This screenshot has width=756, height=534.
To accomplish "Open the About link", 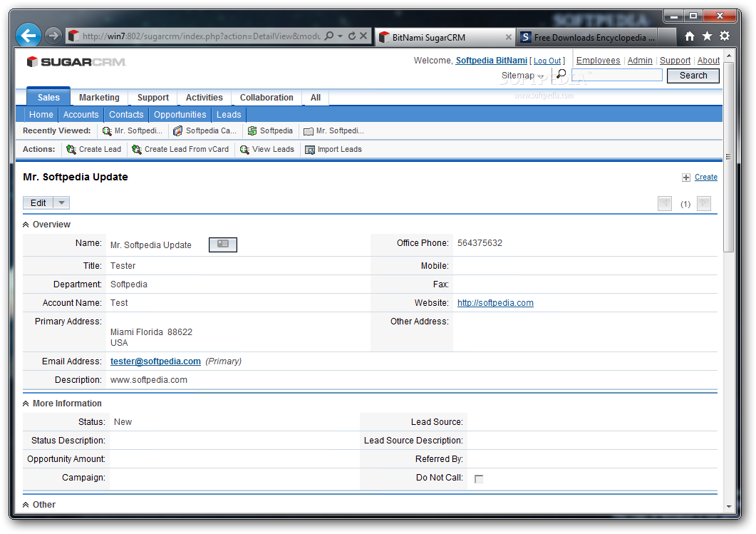I will [708, 61].
